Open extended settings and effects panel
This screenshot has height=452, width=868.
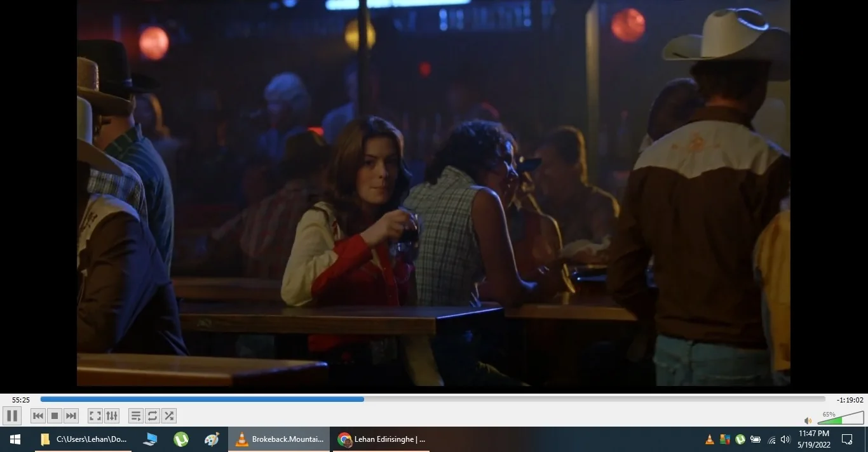coord(112,416)
